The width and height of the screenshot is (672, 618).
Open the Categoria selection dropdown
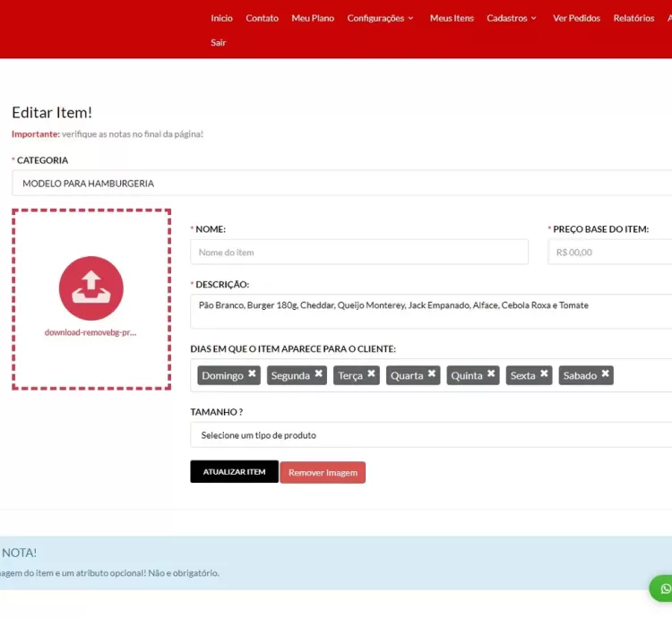click(x=340, y=184)
